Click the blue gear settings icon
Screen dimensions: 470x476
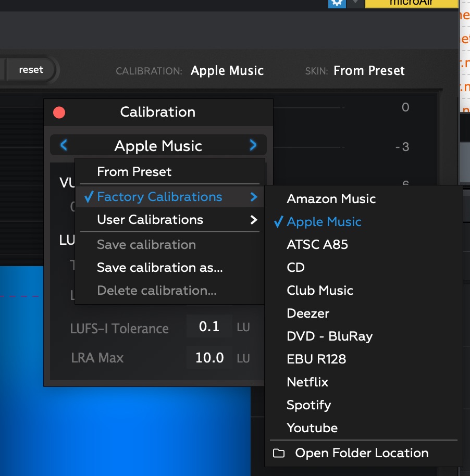click(x=337, y=3)
